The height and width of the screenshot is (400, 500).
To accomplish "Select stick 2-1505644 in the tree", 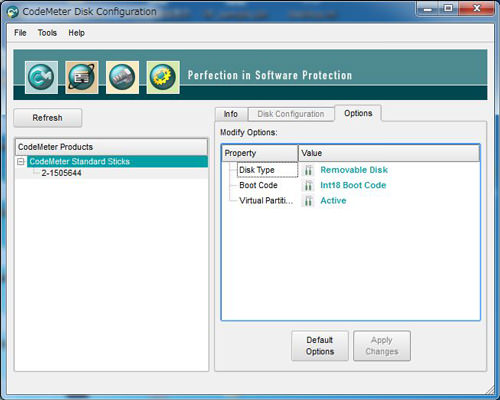I will coord(61,173).
